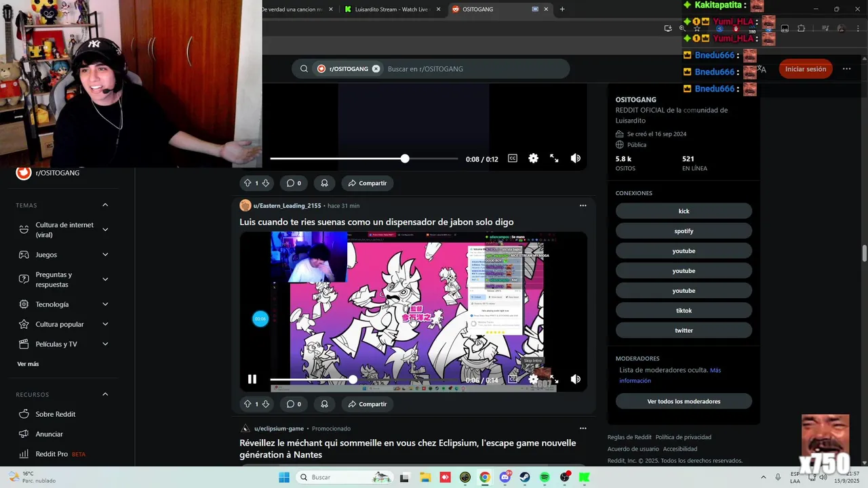Open Discord from the taskbar

coord(505,477)
